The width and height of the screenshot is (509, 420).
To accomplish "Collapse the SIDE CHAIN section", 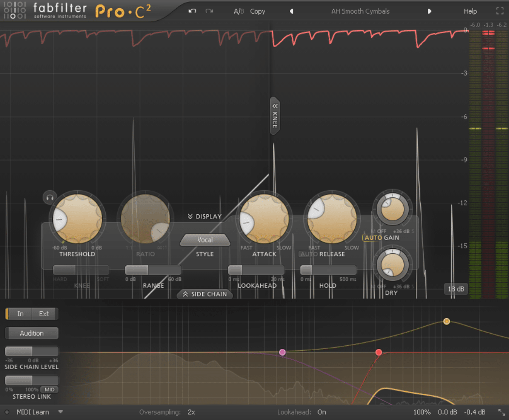I will coord(205,294).
